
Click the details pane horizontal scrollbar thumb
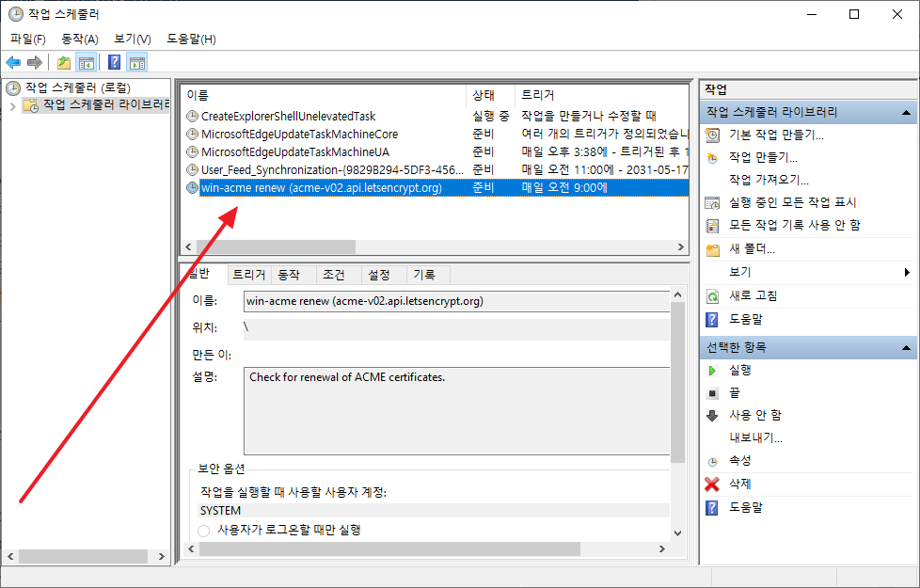click(x=389, y=549)
